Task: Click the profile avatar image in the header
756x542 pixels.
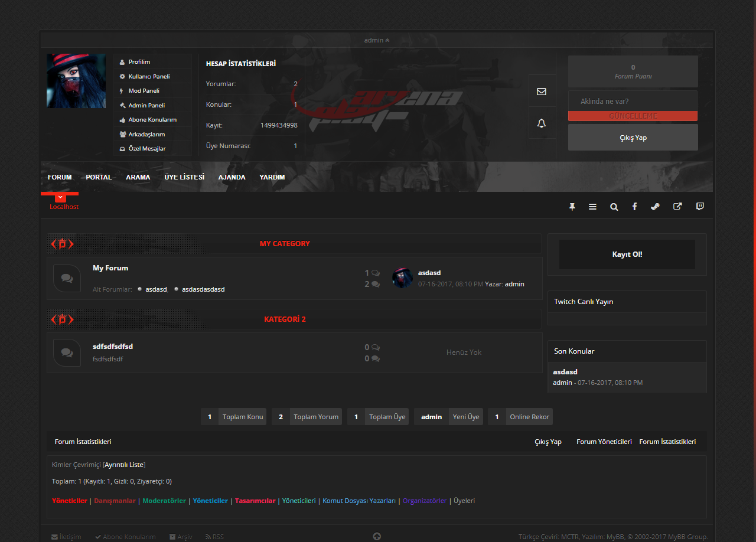Action: coord(76,81)
